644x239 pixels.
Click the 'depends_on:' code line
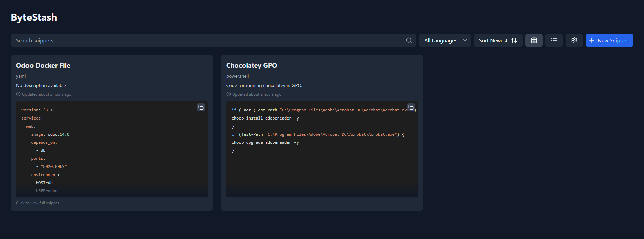coord(44,142)
